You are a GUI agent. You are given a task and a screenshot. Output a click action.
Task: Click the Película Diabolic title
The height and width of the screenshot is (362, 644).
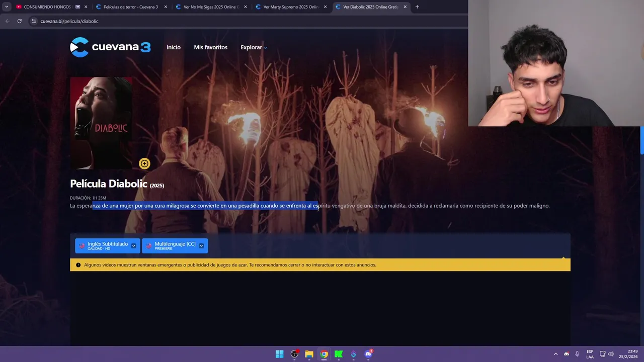[117, 184]
